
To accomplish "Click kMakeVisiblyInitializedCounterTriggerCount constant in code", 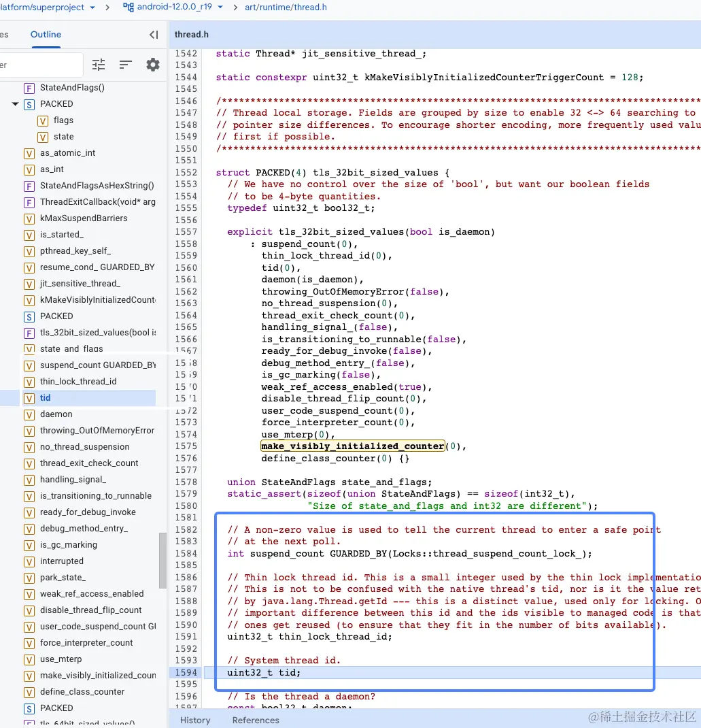I will pyautogui.click(x=484, y=77).
